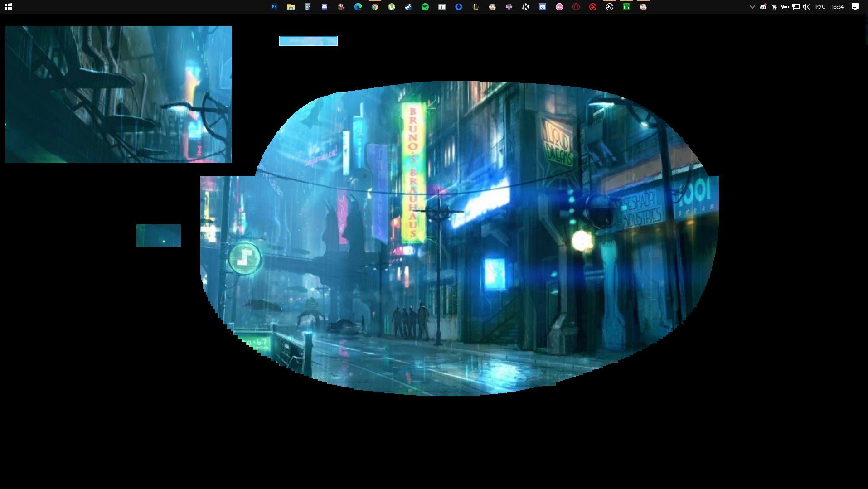868x489 pixels.
Task: Launch Photoshop from the taskbar
Action: point(274,7)
